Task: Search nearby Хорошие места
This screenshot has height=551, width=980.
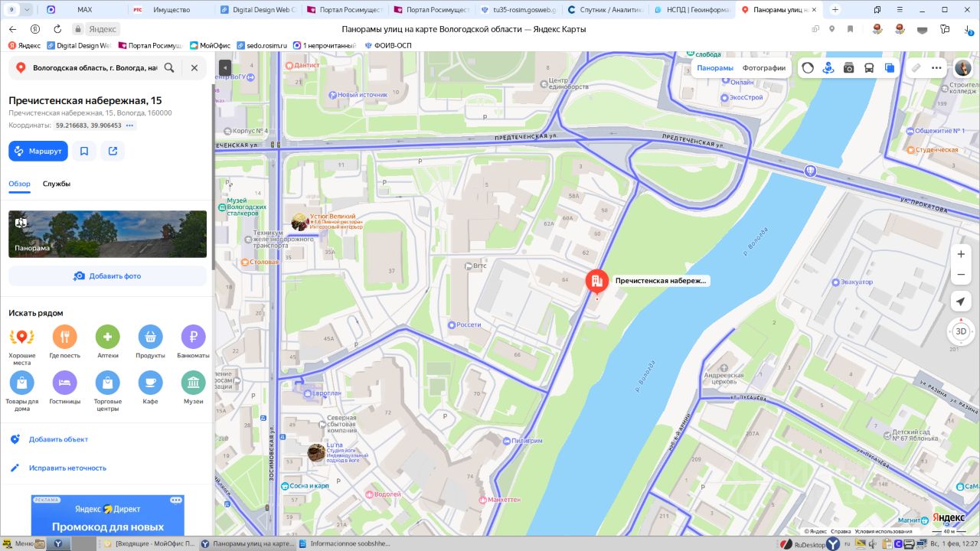Action: (x=22, y=343)
